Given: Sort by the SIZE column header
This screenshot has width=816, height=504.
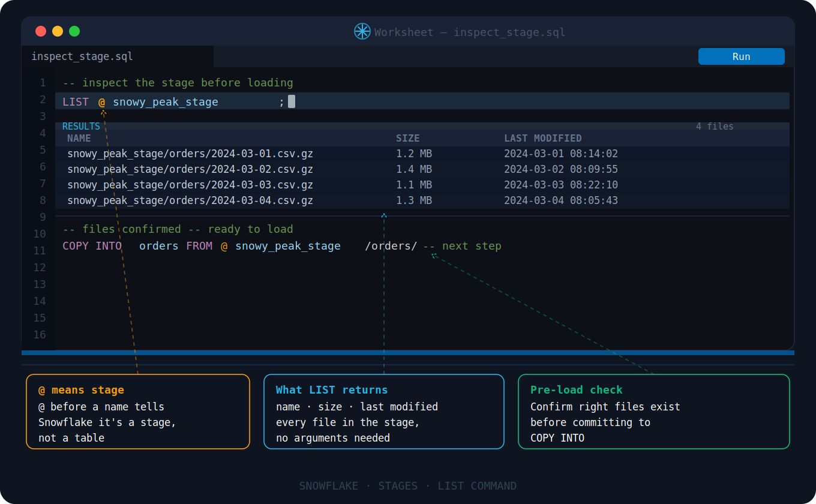Looking at the screenshot, I should click(408, 139).
